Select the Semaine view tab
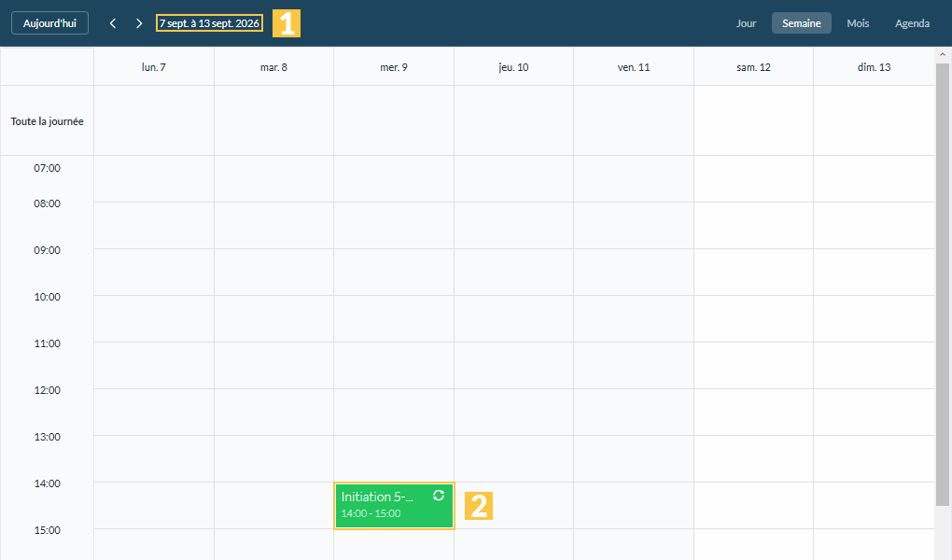 tap(802, 23)
